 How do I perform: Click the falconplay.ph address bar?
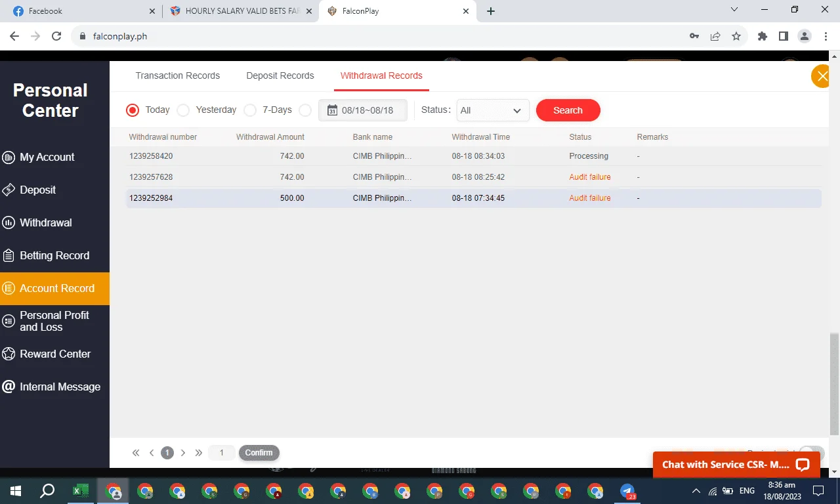[377, 36]
